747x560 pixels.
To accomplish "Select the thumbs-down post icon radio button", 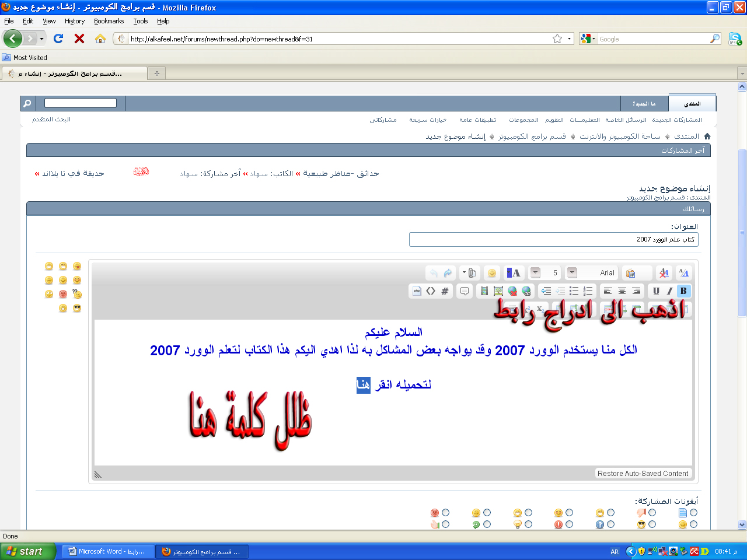I will 652,513.
